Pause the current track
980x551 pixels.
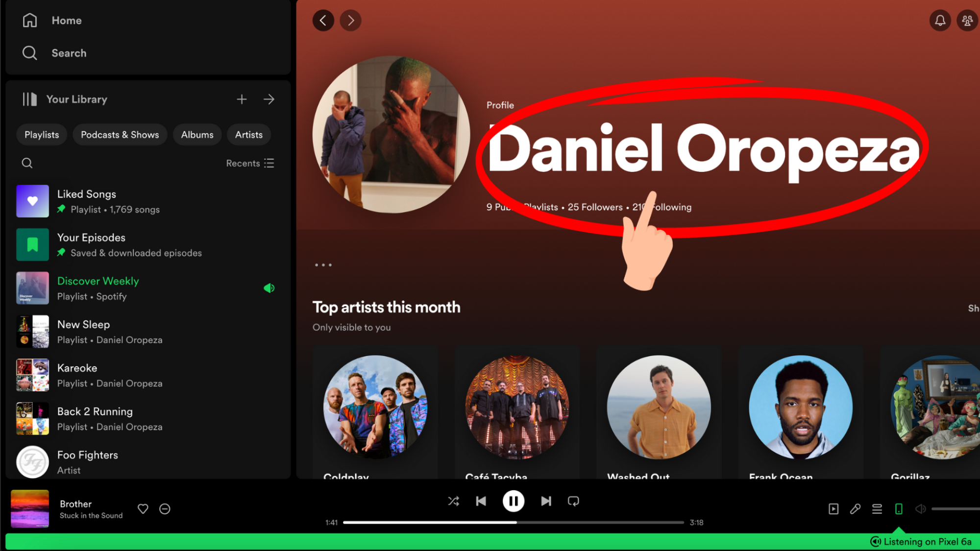[x=514, y=501]
